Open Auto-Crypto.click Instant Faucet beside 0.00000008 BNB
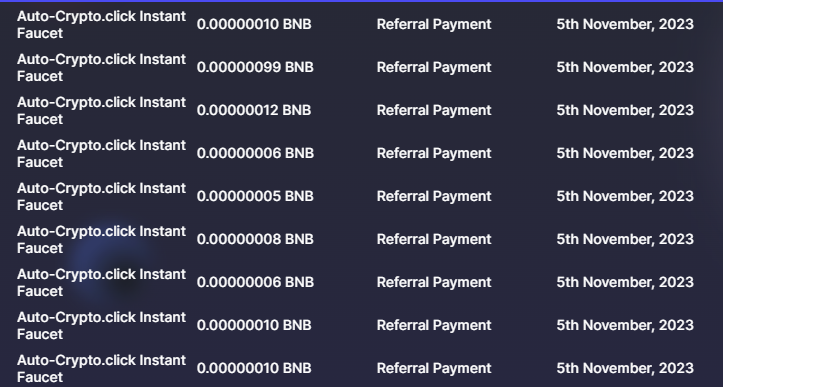The width and height of the screenshot is (818, 387). 101,239
